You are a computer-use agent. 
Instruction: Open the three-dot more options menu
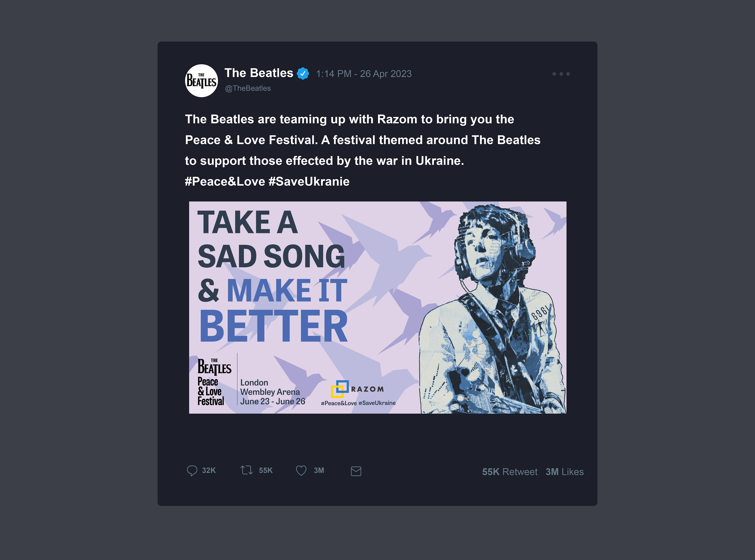(561, 74)
